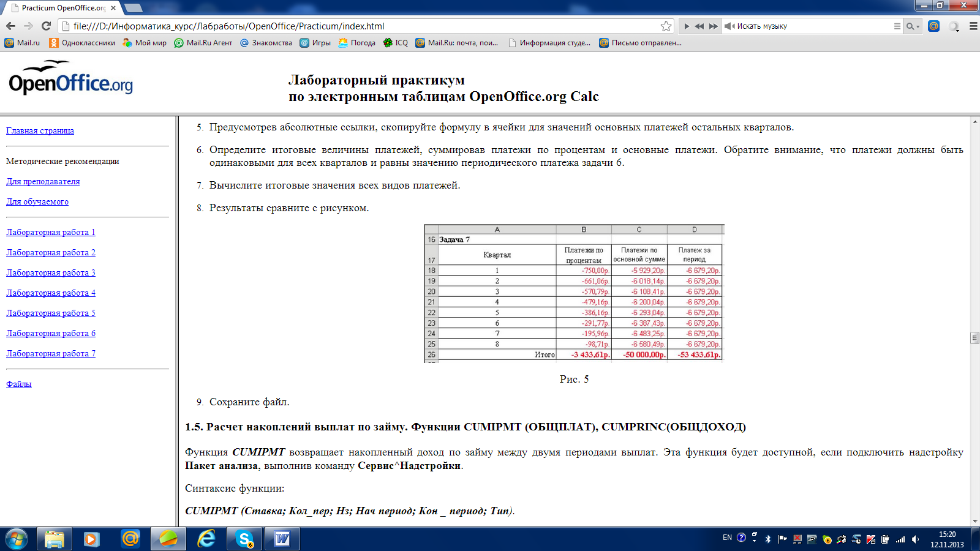This screenshot has width=980, height=551.
Task: Open the Mail.Ru Agent taskbar icon
Action: tap(130, 539)
